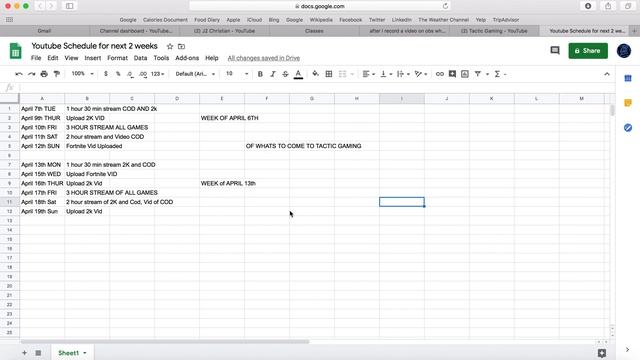This screenshot has width=640, height=360.
Task: Open the Tools menu
Action: point(161,58)
